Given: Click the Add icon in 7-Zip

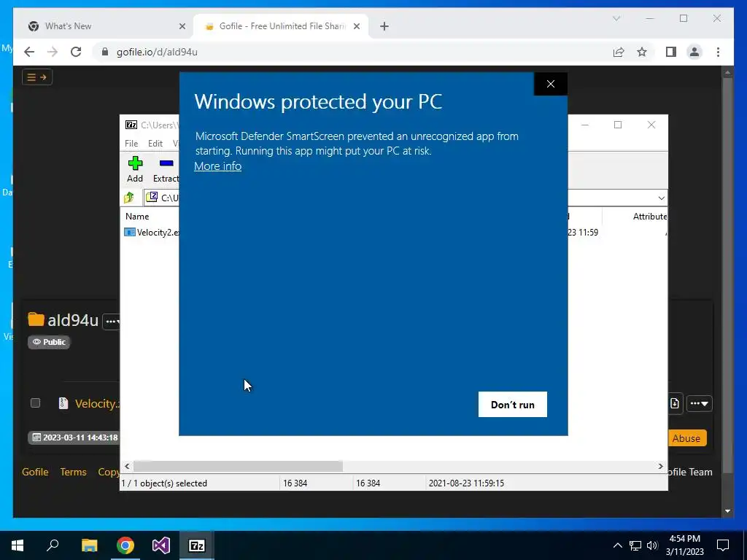Looking at the screenshot, I should (x=135, y=169).
